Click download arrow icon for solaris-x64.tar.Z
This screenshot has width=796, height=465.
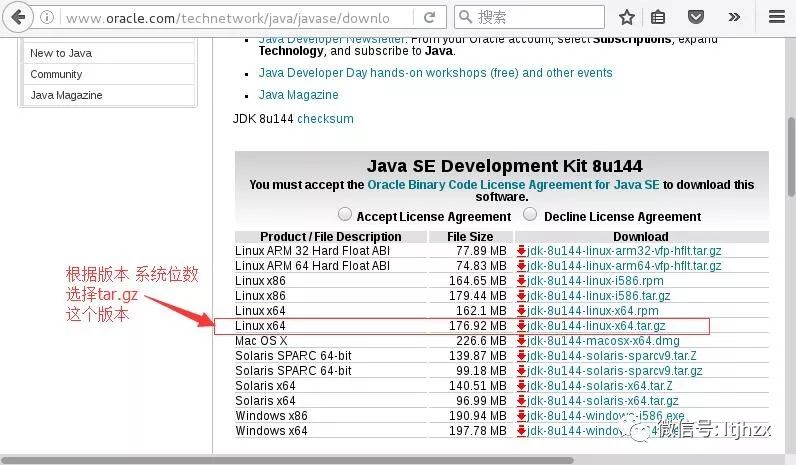tap(521, 385)
